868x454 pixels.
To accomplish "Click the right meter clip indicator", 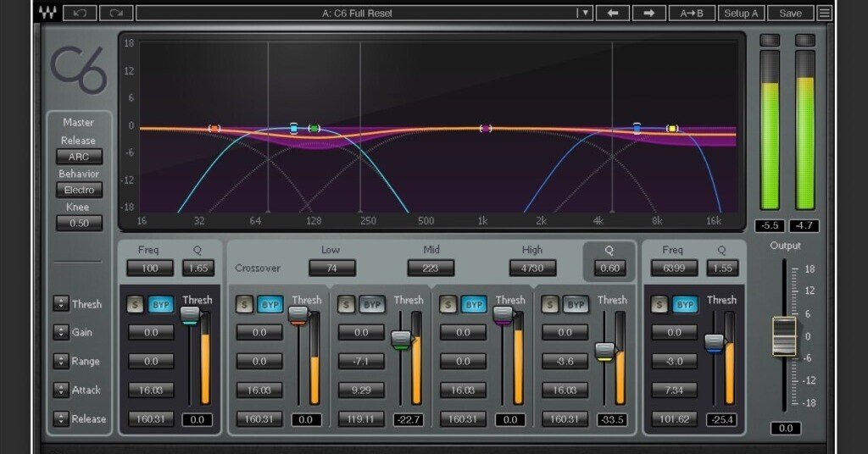I will (805, 40).
